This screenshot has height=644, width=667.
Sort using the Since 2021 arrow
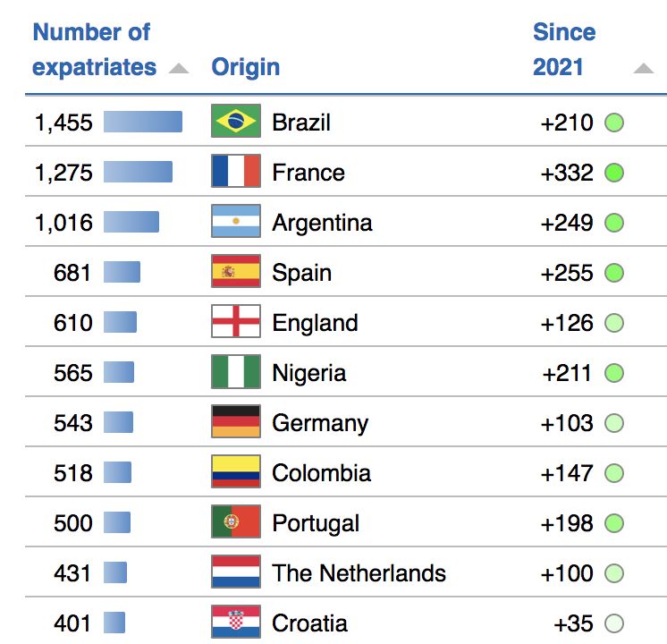[644, 68]
